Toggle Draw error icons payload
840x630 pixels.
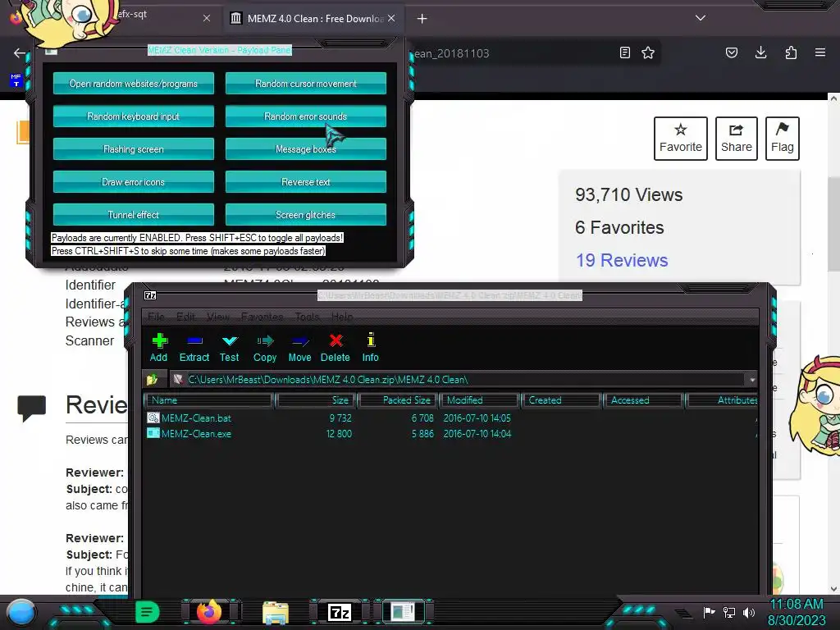click(x=134, y=181)
